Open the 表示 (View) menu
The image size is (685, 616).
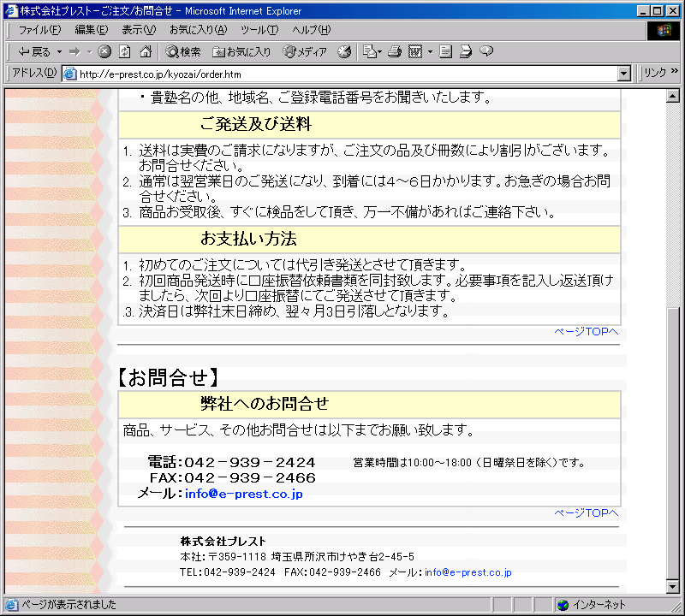(139, 30)
